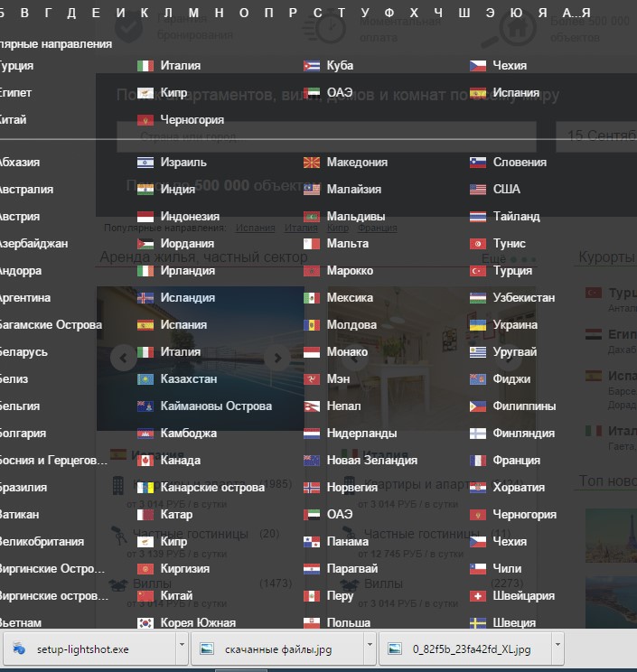This screenshot has height=672, width=637.
Task: Click the Canada flag icon
Action: 145,461
